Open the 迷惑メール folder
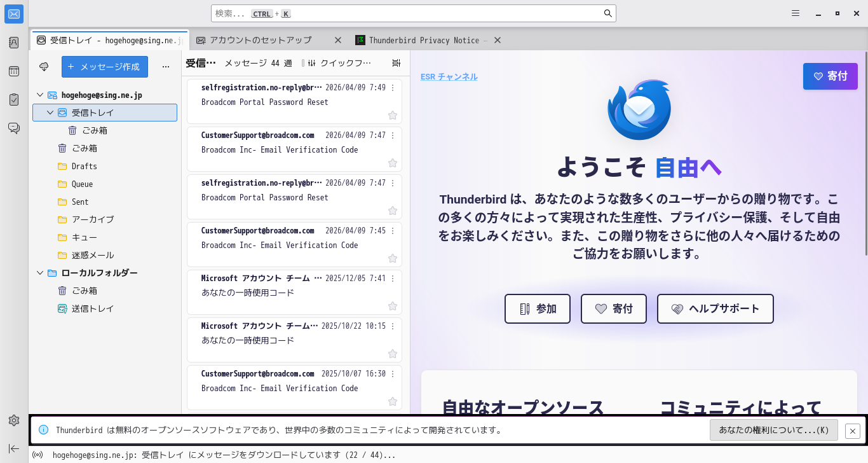The image size is (868, 463). (x=105, y=255)
